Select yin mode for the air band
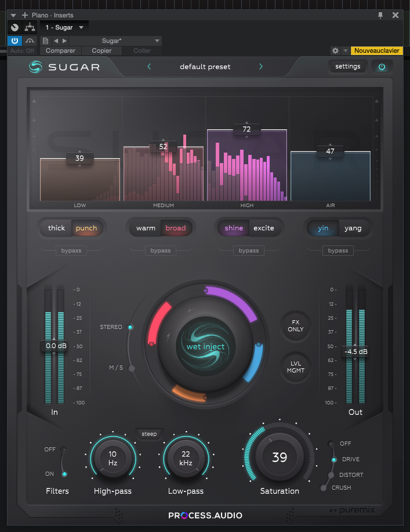This screenshot has width=410, height=532. coord(323,228)
